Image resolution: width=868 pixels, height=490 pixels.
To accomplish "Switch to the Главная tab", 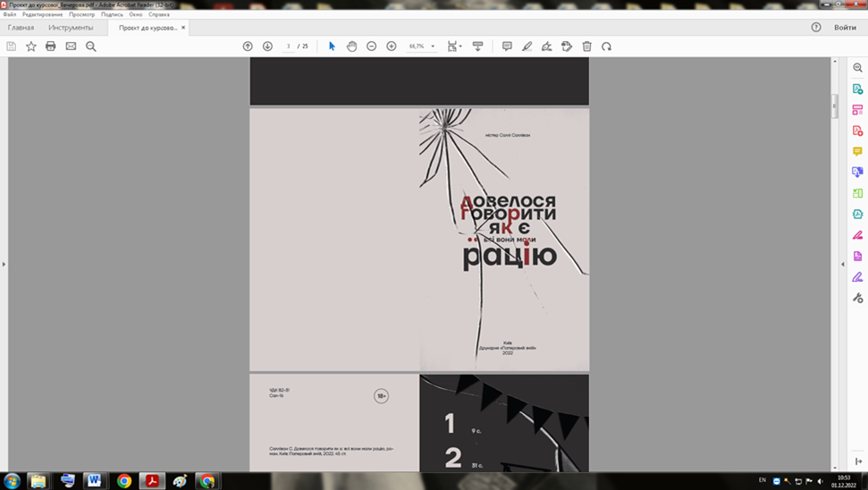I will pos(21,27).
